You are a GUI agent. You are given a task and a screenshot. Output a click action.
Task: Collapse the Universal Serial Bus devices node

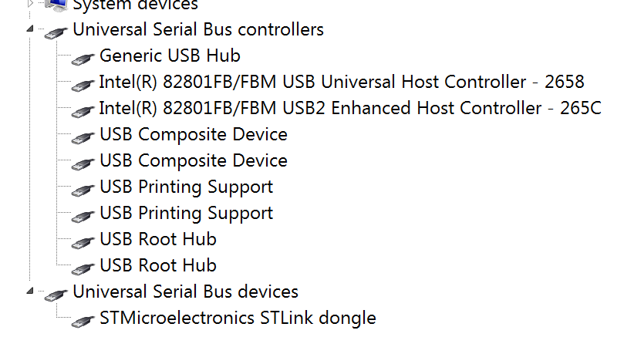point(30,292)
